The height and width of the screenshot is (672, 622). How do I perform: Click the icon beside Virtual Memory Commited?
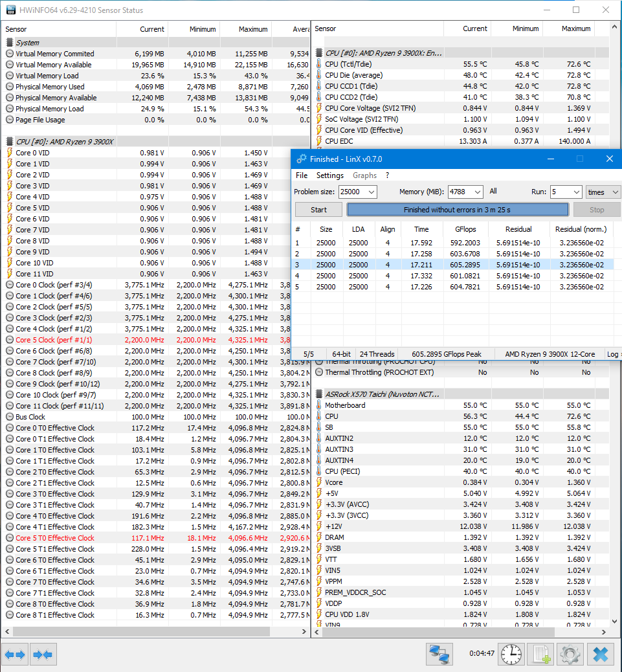pyautogui.click(x=10, y=54)
